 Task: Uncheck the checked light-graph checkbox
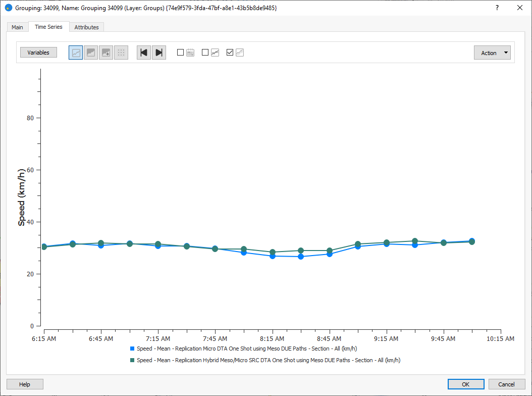(x=230, y=52)
